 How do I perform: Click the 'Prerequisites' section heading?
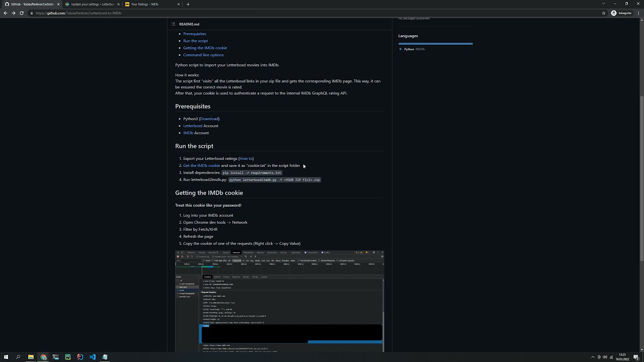193,106
